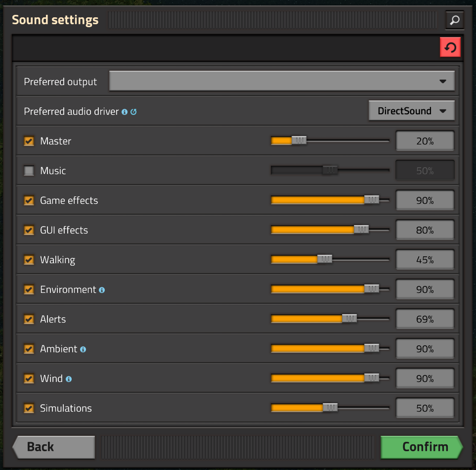Click the Game effects slider handle
Viewport: 476px width, 470px height.
(372, 199)
